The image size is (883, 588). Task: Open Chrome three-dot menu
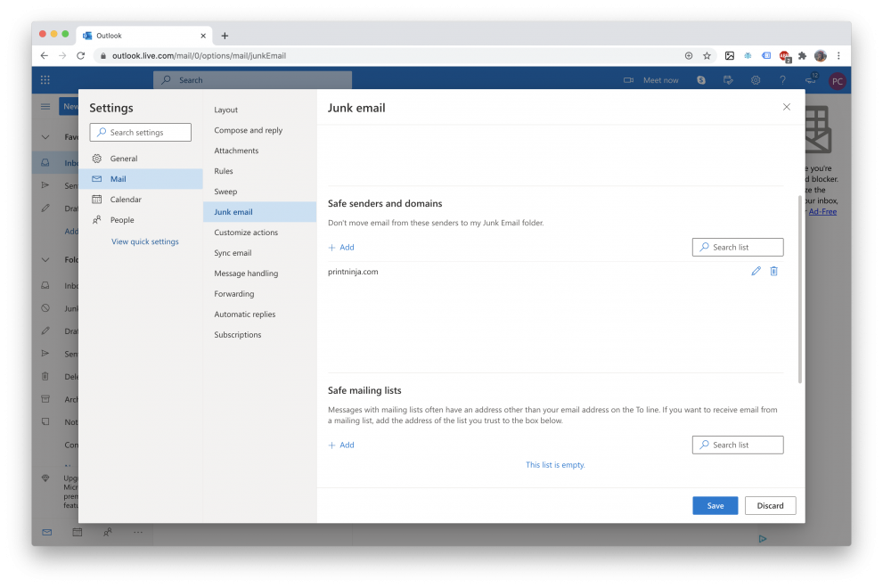(838, 56)
